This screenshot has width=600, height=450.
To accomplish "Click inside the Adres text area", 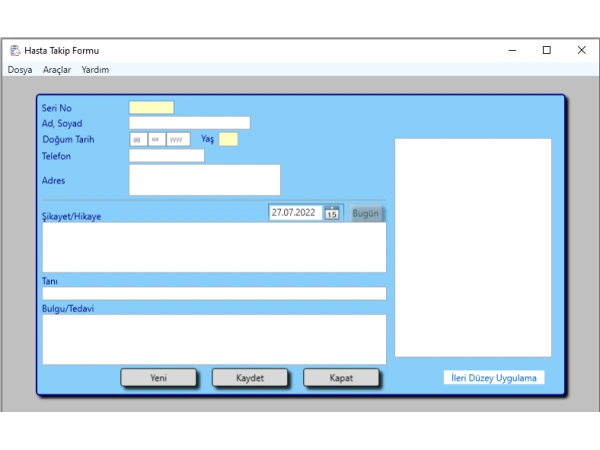I will pos(204,180).
